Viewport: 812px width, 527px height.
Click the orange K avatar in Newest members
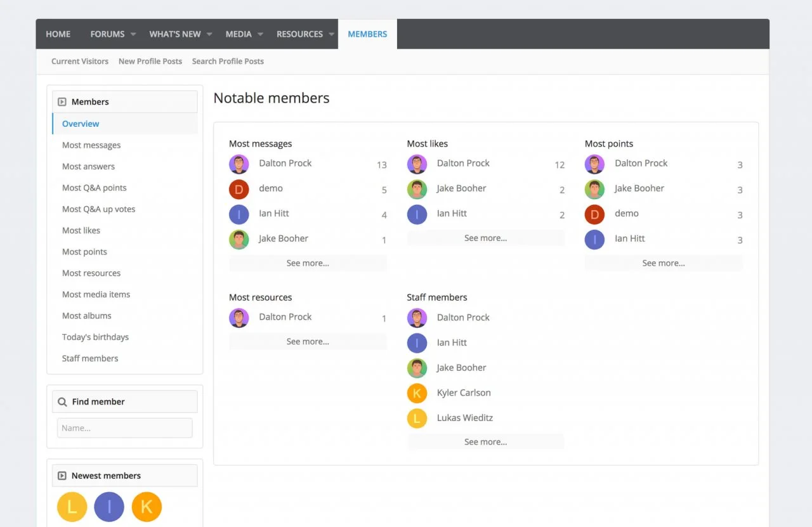(x=147, y=507)
